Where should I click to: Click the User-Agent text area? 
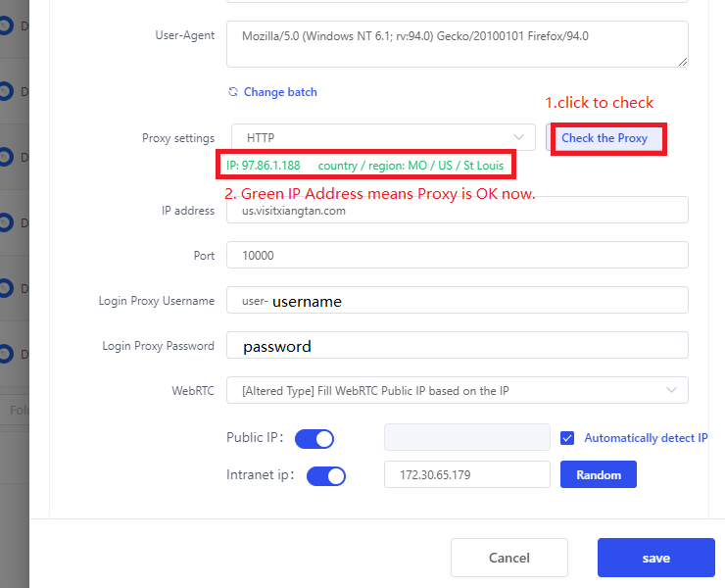click(x=458, y=44)
